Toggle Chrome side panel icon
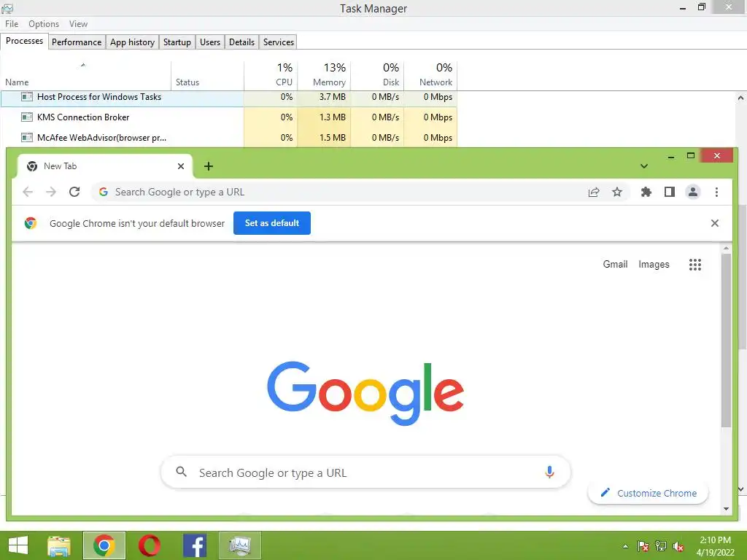This screenshot has width=747, height=560. [670, 192]
